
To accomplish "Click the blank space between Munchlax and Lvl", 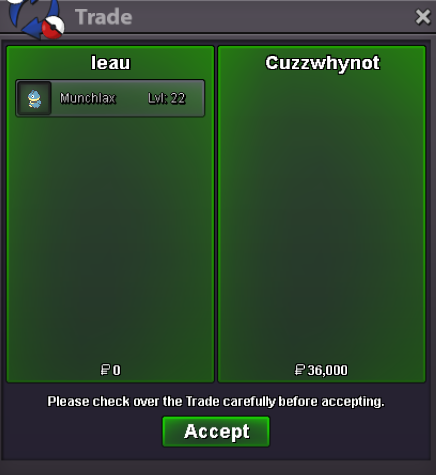I will point(132,98).
